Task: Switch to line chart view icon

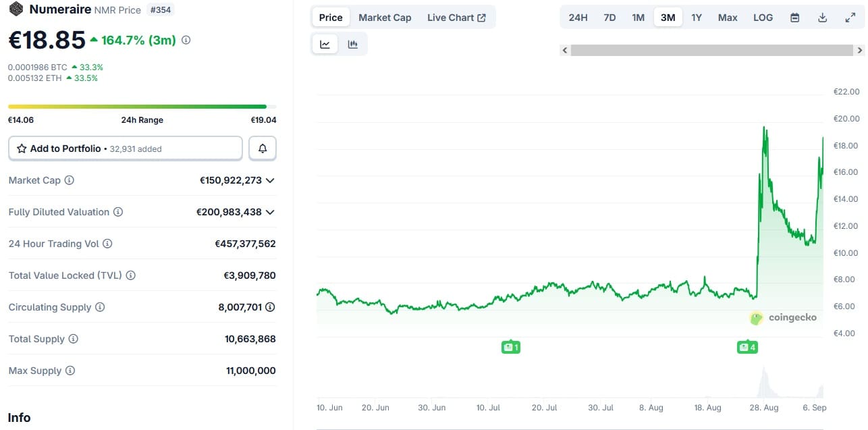Action: click(x=325, y=44)
